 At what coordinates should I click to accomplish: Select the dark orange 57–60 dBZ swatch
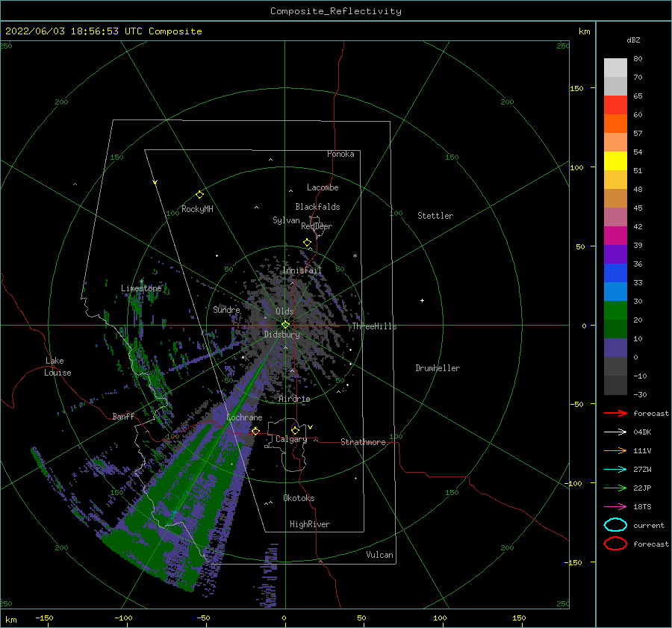(615, 123)
